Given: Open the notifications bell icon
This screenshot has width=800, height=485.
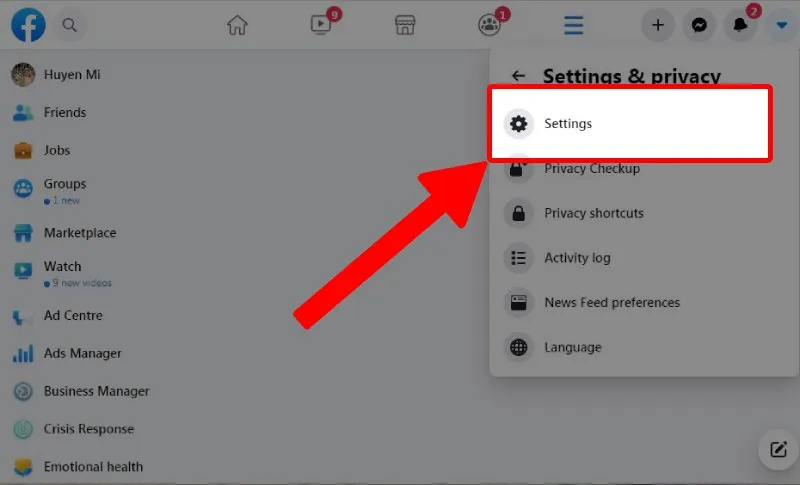Looking at the screenshot, I should (x=740, y=25).
